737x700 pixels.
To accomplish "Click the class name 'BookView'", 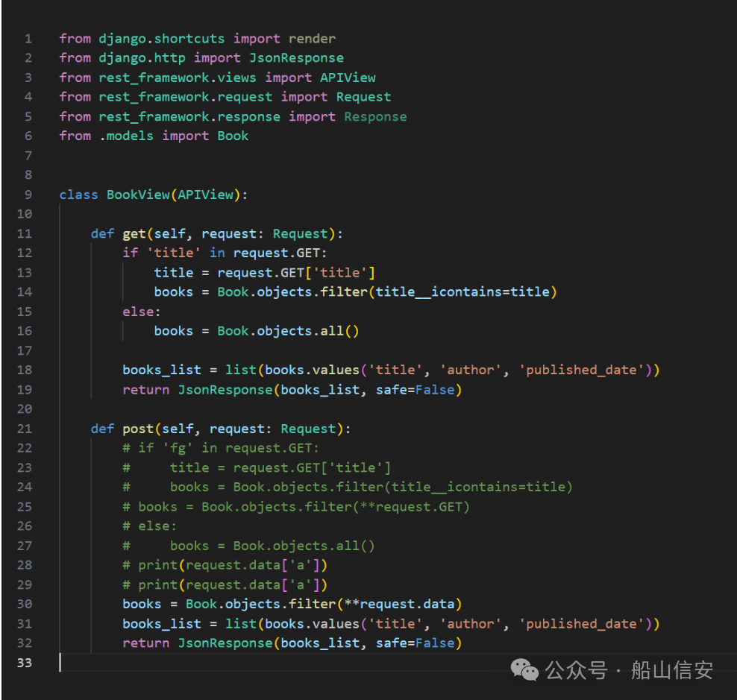I will coord(138,195).
